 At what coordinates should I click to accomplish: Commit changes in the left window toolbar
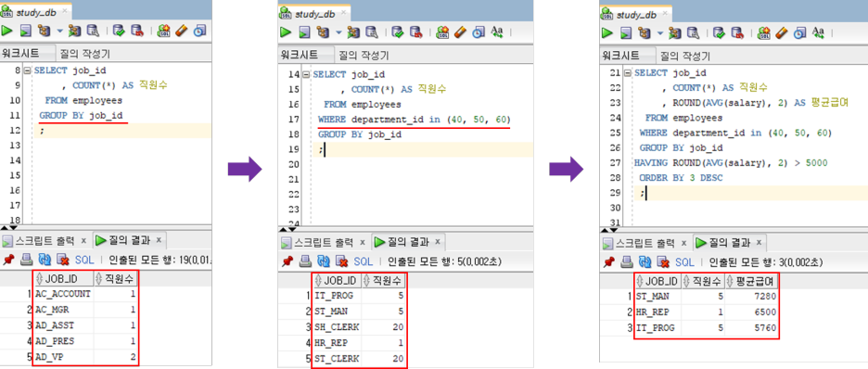tap(119, 32)
